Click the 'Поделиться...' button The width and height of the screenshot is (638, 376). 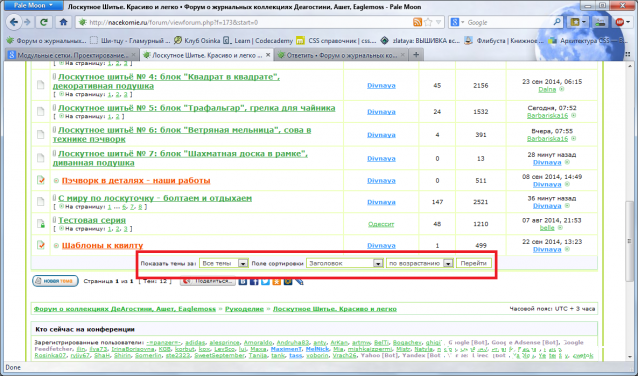click(208, 281)
